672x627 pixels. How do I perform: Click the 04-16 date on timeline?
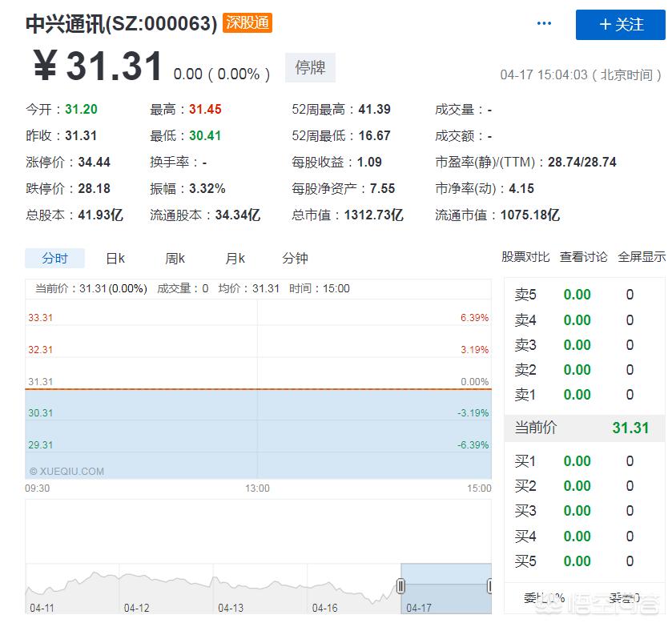325,608
